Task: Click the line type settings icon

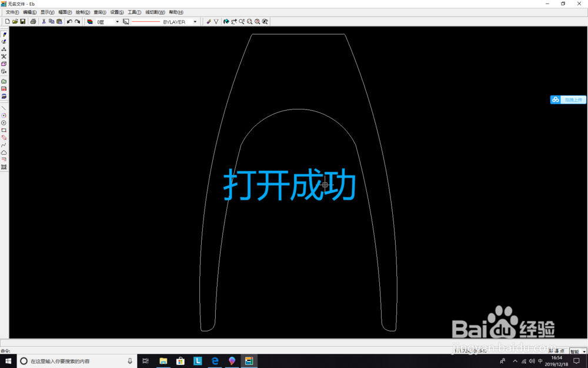Action: tap(126, 22)
